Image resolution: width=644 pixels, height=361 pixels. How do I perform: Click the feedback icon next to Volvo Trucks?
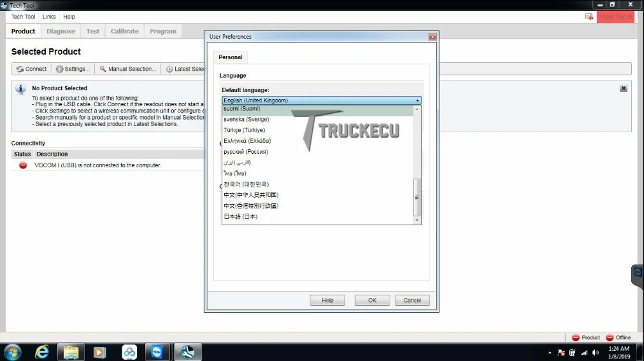pyautogui.click(x=589, y=17)
